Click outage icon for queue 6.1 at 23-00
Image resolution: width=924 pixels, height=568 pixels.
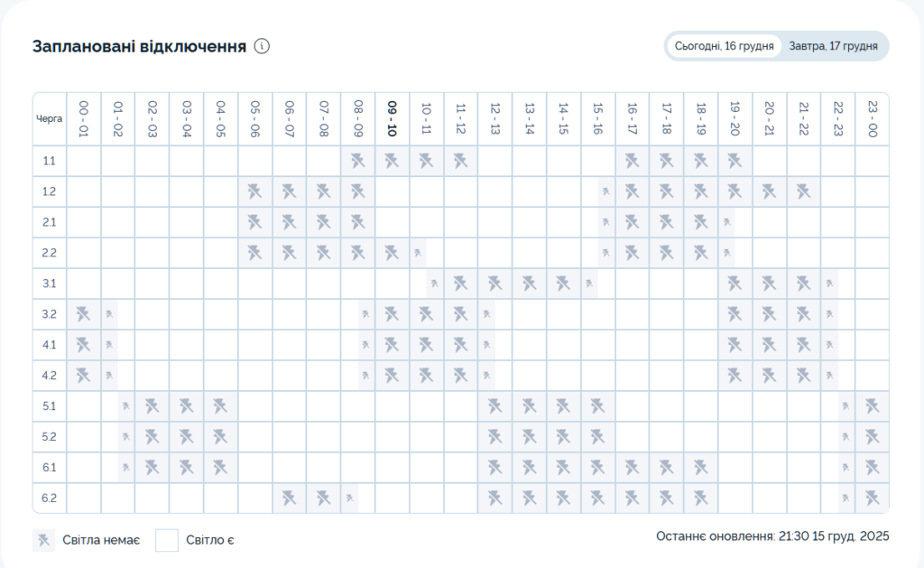(x=872, y=468)
